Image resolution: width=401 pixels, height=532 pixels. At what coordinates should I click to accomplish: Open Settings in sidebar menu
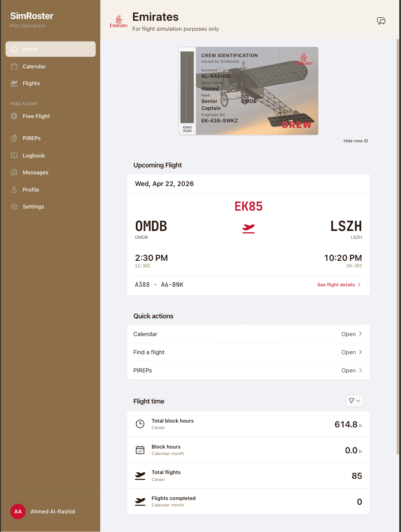[51, 207]
